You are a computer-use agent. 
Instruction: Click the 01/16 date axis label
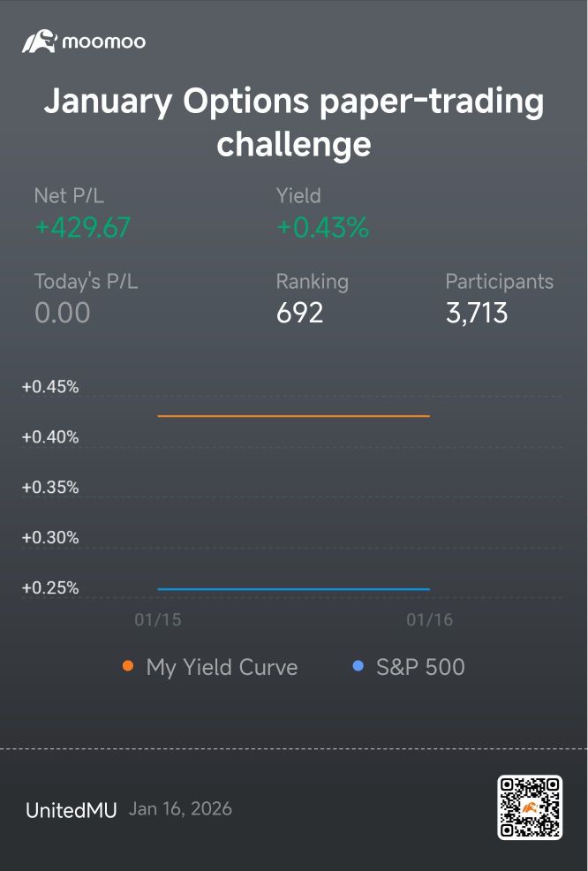tap(430, 619)
